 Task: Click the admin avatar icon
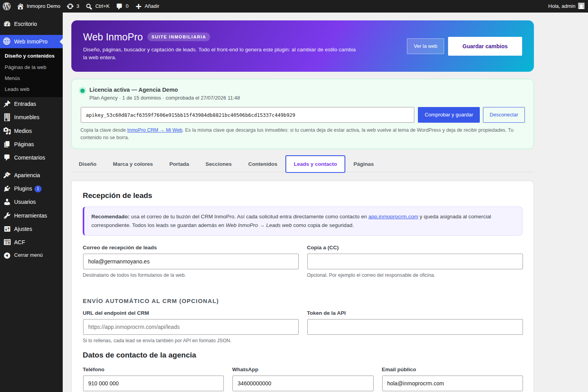click(x=581, y=6)
